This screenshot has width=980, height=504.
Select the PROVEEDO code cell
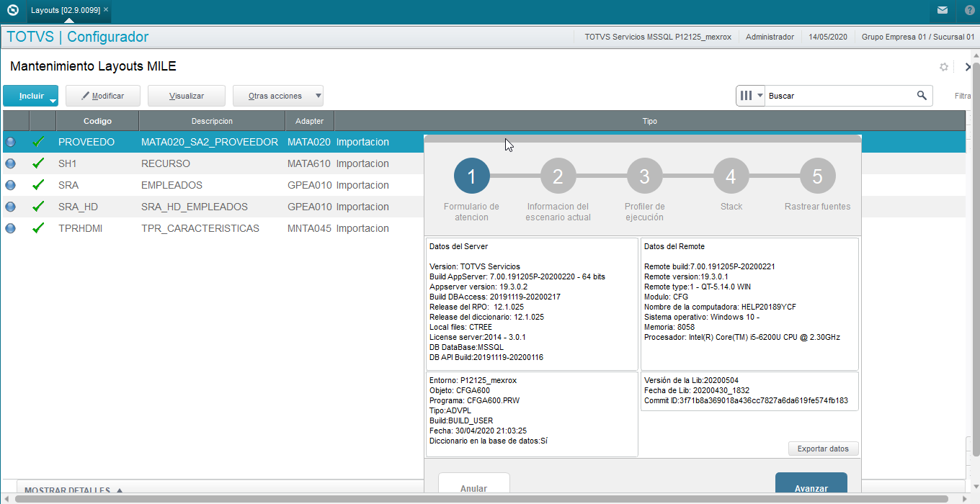(97, 142)
